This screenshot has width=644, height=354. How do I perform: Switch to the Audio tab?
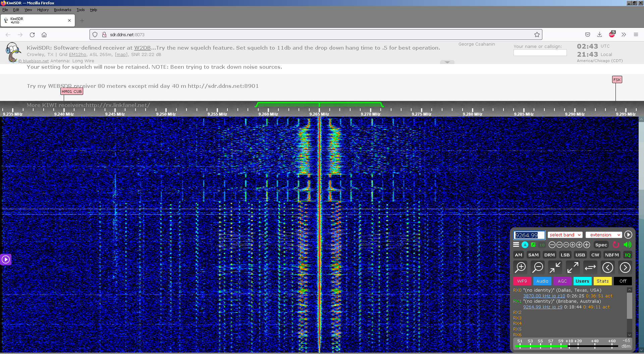[x=542, y=281]
